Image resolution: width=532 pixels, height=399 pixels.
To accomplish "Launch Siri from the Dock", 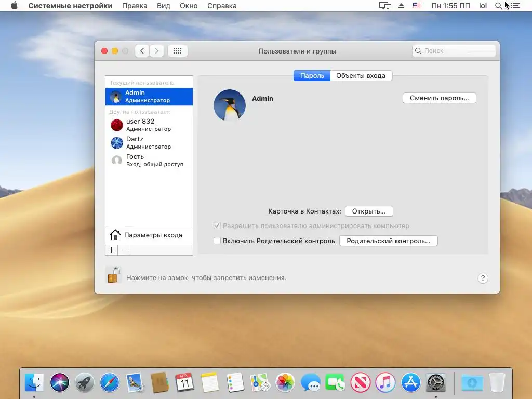I will pos(60,382).
